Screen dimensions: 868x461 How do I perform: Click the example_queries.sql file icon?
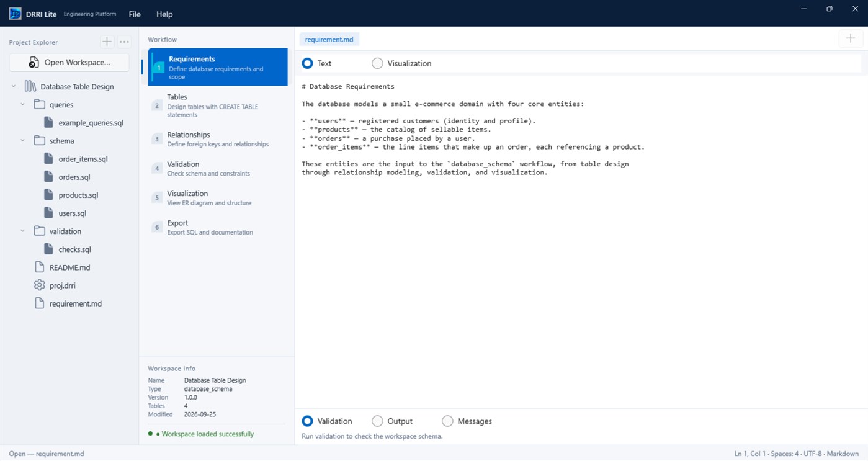click(48, 122)
